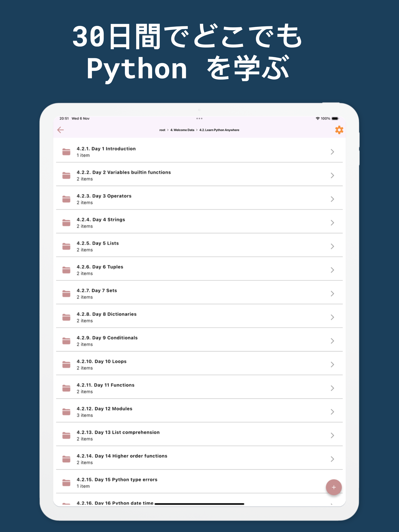The height and width of the screenshot is (532, 399).
Task: Expand Day 10 Loops chevron
Action: (x=332, y=365)
